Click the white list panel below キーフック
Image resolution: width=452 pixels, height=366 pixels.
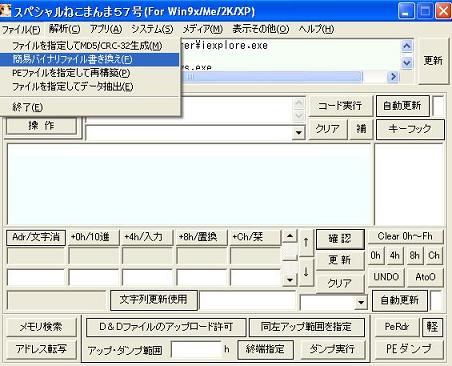pyautogui.click(x=409, y=184)
